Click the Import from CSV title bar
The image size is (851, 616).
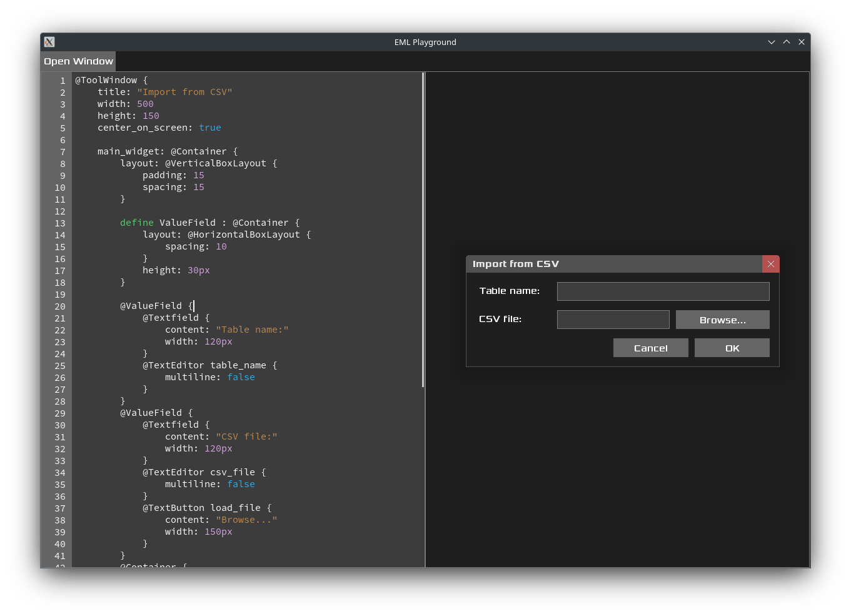click(614, 264)
